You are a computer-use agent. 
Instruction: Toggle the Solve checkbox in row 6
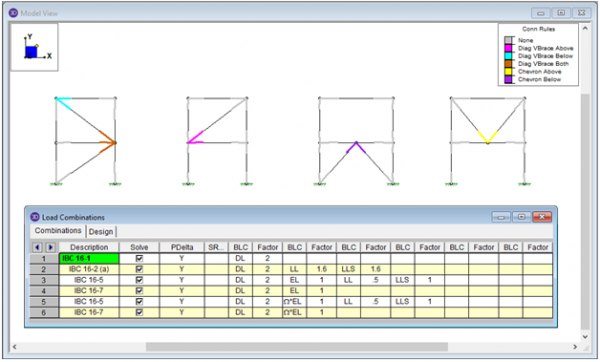(139, 312)
